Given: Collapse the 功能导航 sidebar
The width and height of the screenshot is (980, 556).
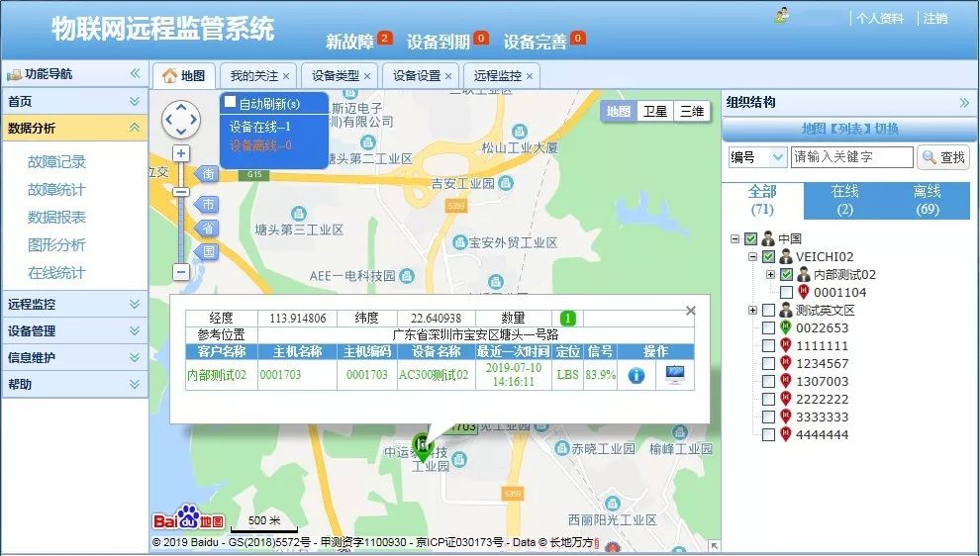Looking at the screenshot, I should tap(135, 74).
